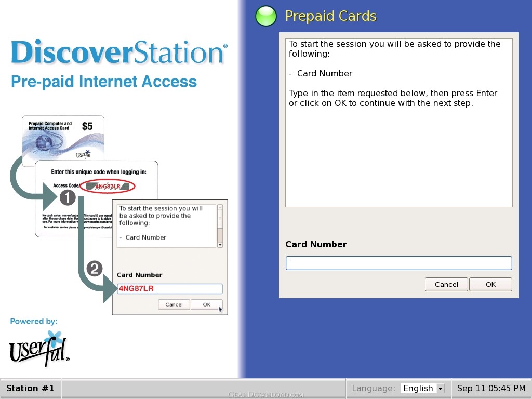Screen dimensions: 532x399
Task: Click the DiscoverStation logo
Action: click(x=119, y=52)
